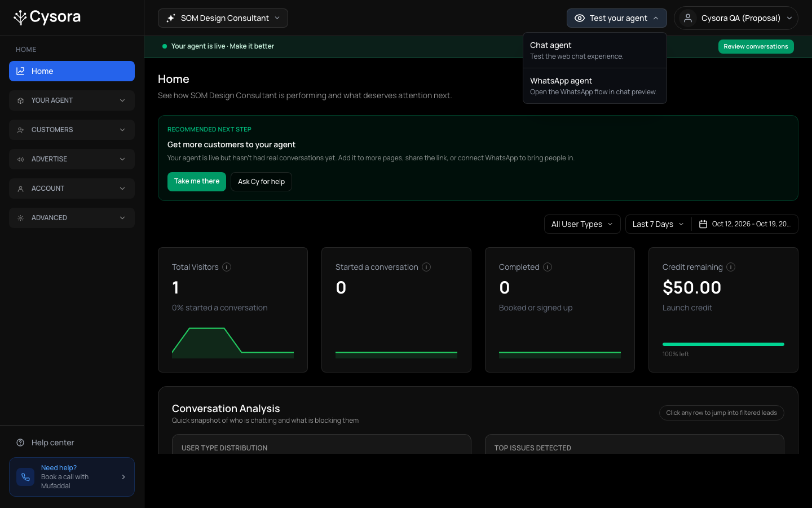Viewport: 812px width, 508px height.
Task: Open the SOM Design Consultant agent dropdown
Action: coord(223,18)
